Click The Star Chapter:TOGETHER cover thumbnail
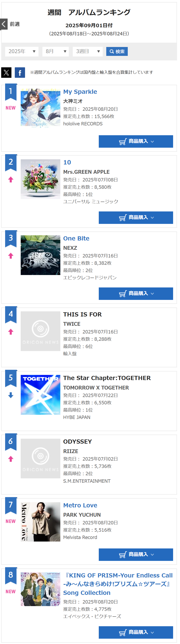 click(x=40, y=395)
